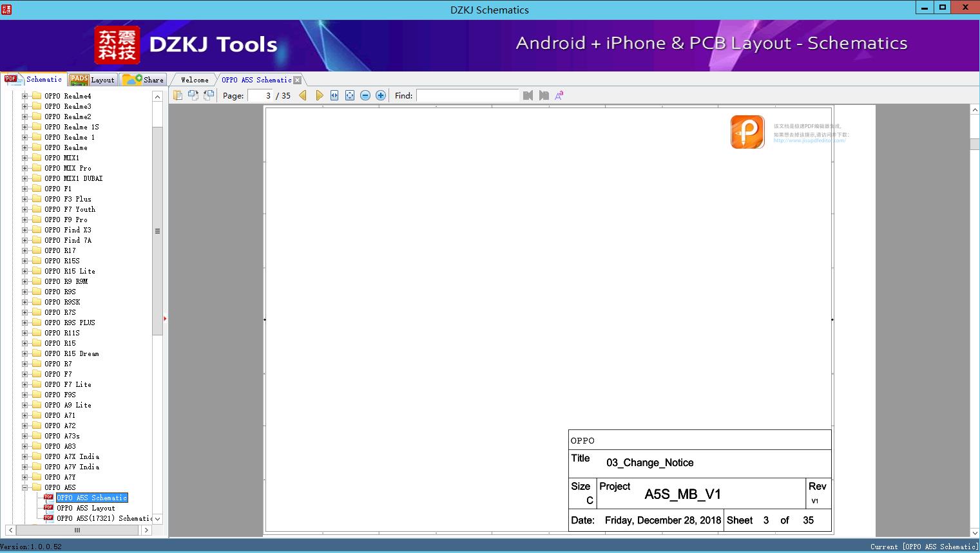Open the Share panel tab
This screenshot has height=553, width=980.
(143, 80)
